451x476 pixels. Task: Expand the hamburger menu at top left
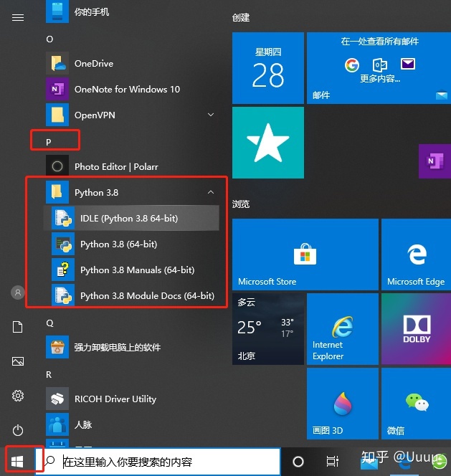(18, 18)
